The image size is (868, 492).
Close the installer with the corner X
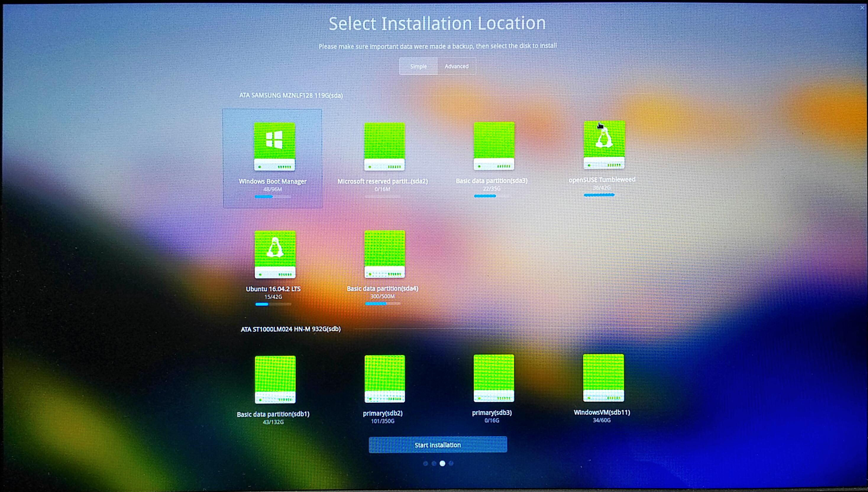point(862,7)
